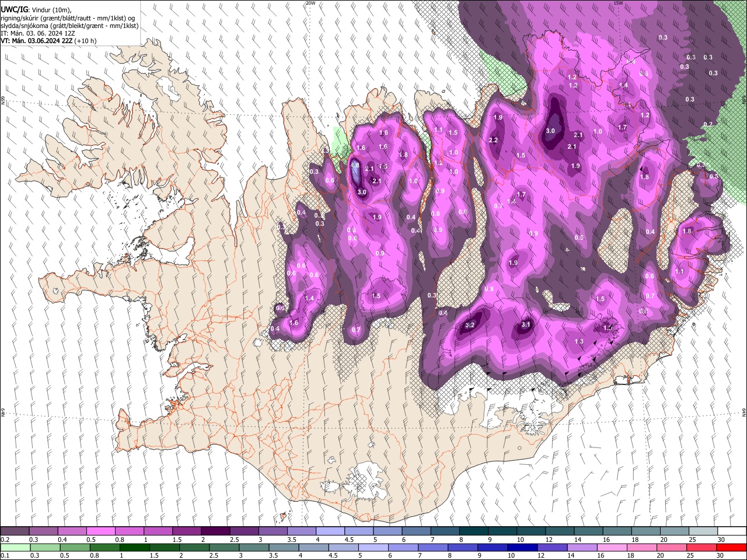Click the '(+10 h)' forecast offset text
This screenshot has width=747, height=560.
pos(85,41)
